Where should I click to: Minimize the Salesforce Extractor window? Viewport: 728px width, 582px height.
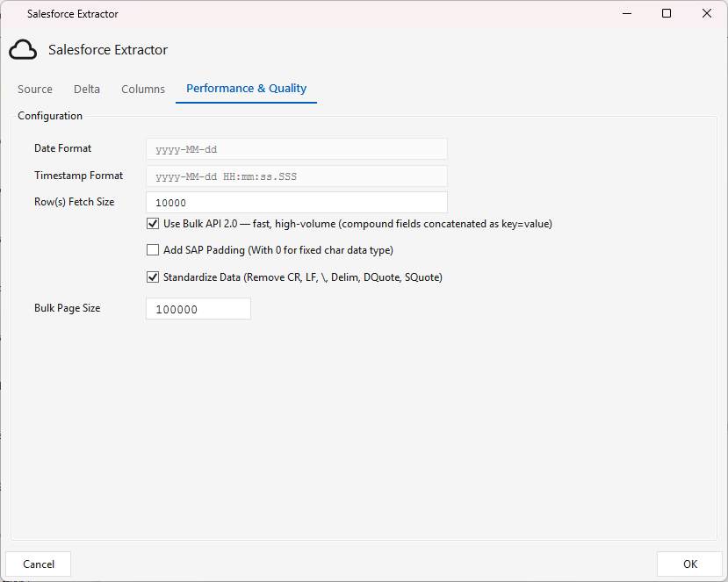[x=627, y=13]
